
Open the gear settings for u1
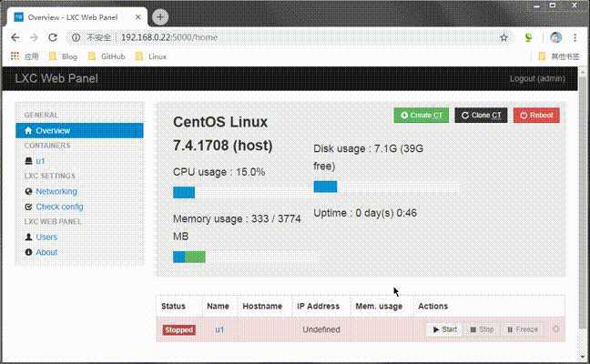[x=555, y=329]
